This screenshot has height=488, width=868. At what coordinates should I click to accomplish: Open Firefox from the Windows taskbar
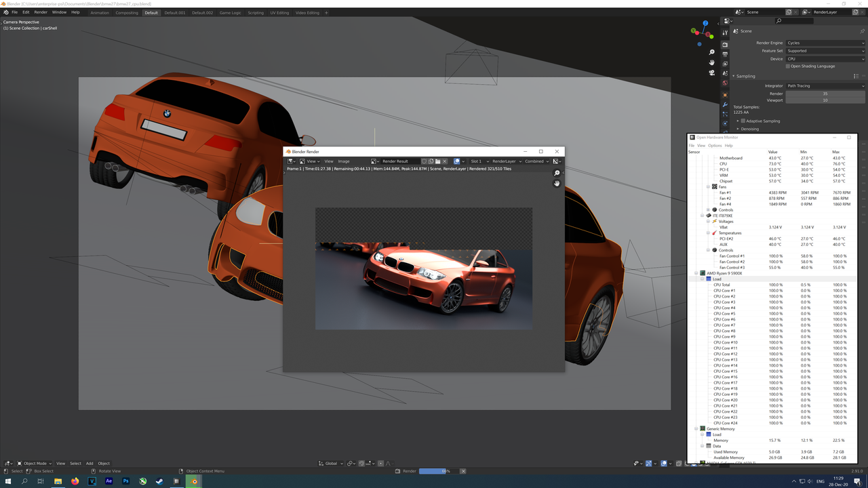pyautogui.click(x=75, y=481)
